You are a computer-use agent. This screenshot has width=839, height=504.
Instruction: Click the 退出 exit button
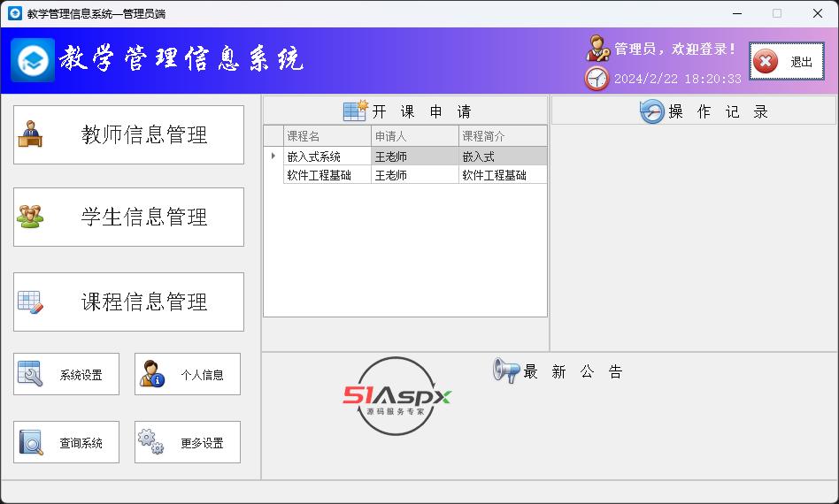(787, 62)
